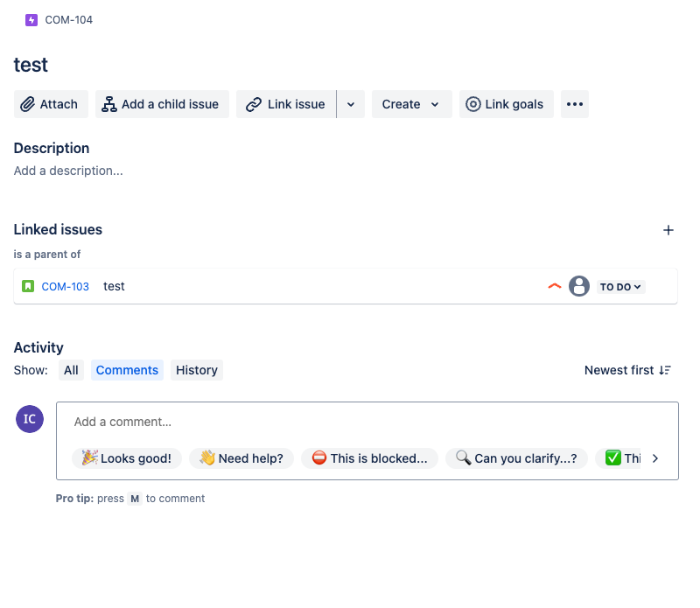Click the purple epic issue type icon
700x608 pixels.
click(x=31, y=20)
